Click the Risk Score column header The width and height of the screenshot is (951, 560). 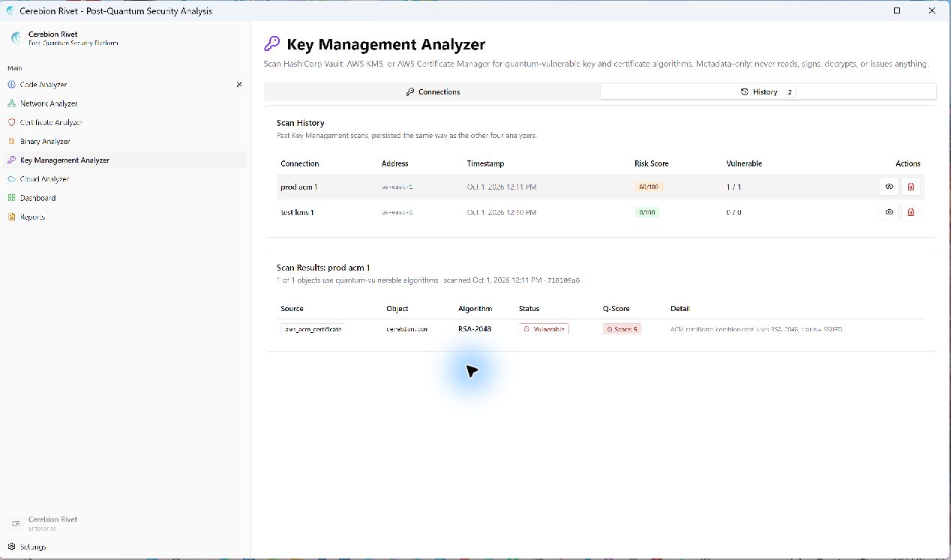[652, 163]
